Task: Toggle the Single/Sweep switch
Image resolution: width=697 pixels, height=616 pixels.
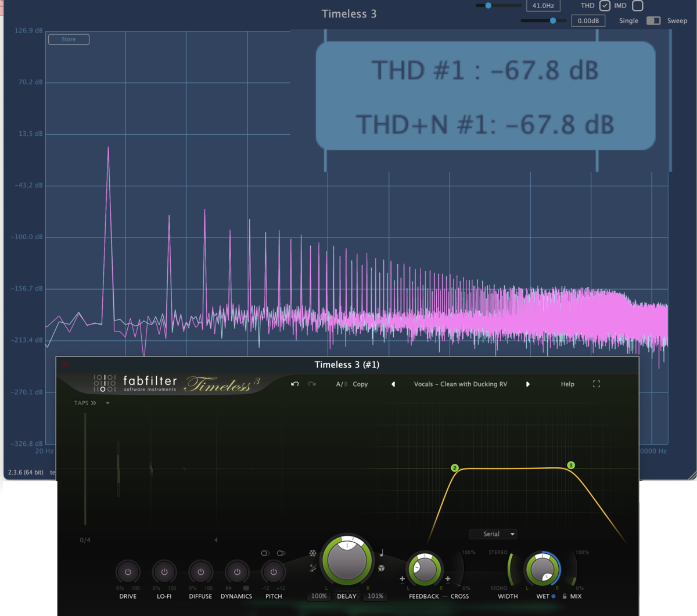Action: pos(654,20)
